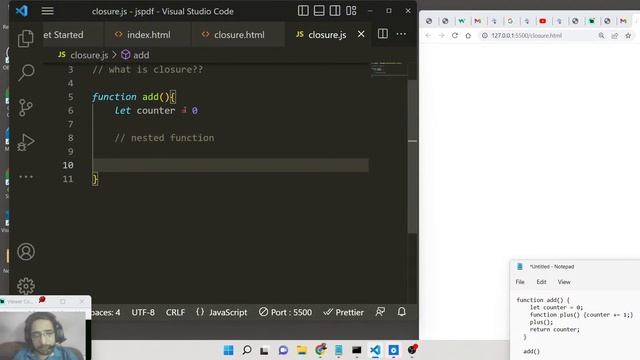Open the Accounts menu icon
Viewport: 640px width, 360px height.
(x=26, y=252)
